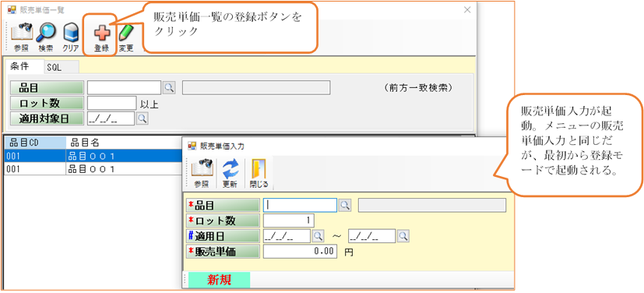Open 品目 lookup in 販売単価入力 form

(345, 205)
